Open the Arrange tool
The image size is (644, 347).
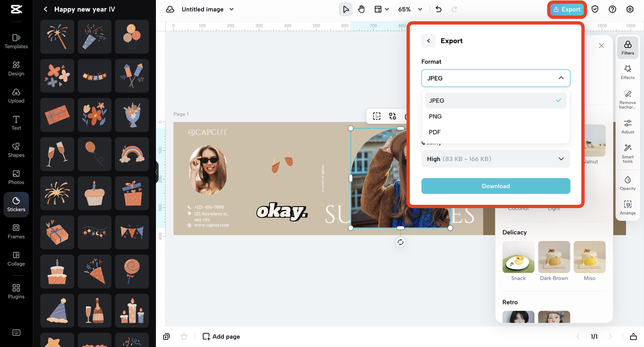[x=627, y=207]
